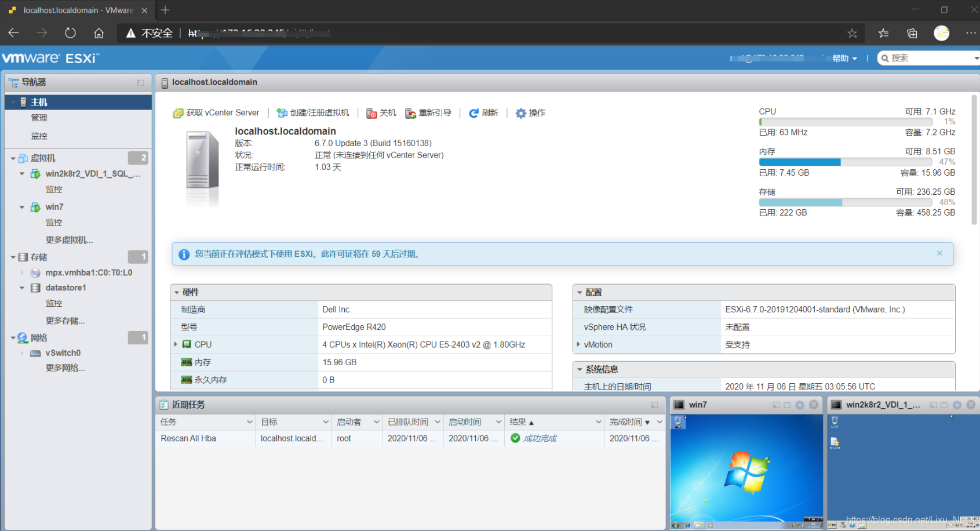The height and width of the screenshot is (531, 980).
Task: Open the Initiator (启动者) column dropdown
Action: 376,422
